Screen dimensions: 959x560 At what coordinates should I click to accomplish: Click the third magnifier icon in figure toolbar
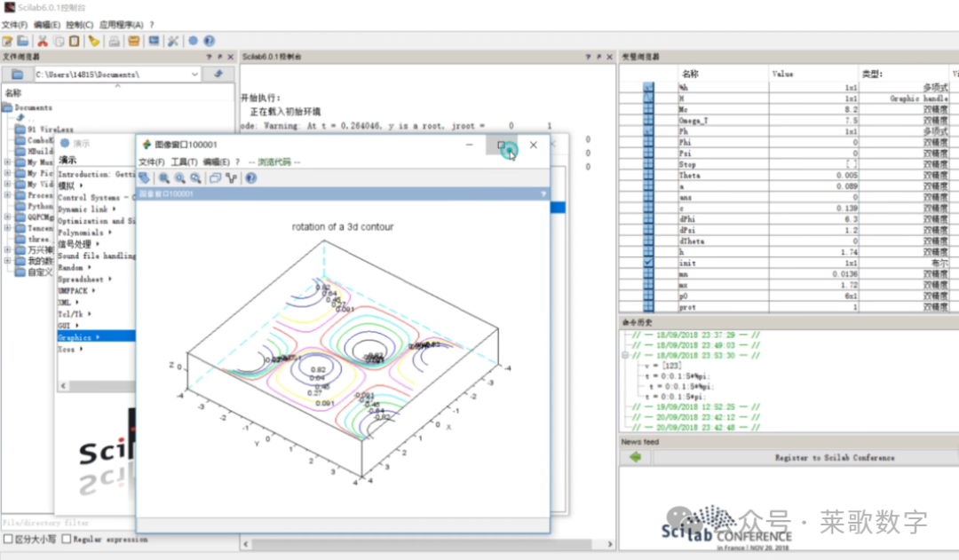[195, 177]
